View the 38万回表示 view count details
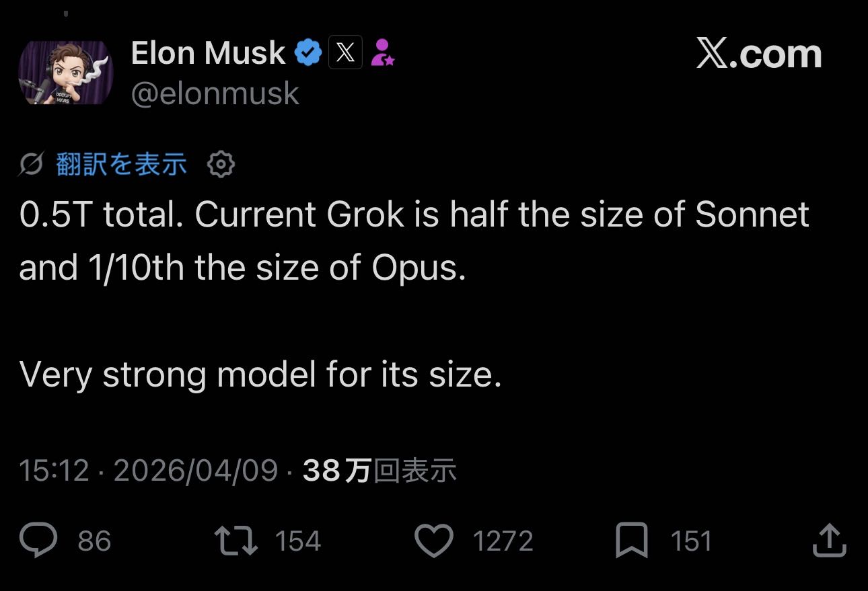This screenshot has height=591, width=868. click(x=379, y=471)
